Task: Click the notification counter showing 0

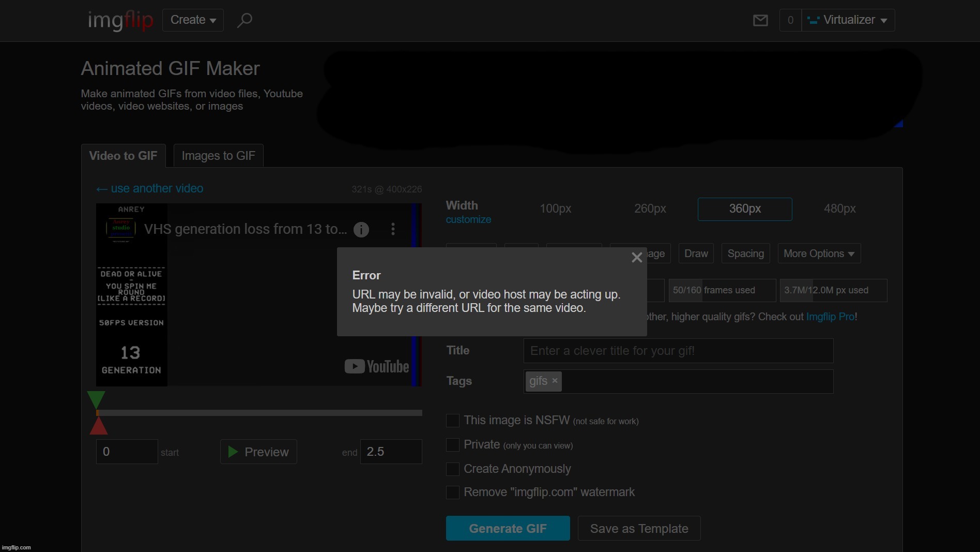Action: 790,20
